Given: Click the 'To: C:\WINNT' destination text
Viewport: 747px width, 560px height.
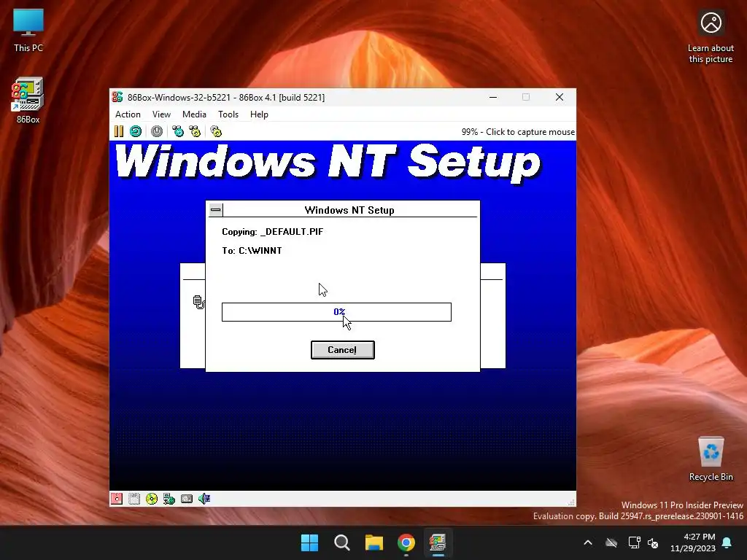Looking at the screenshot, I should pos(252,251).
